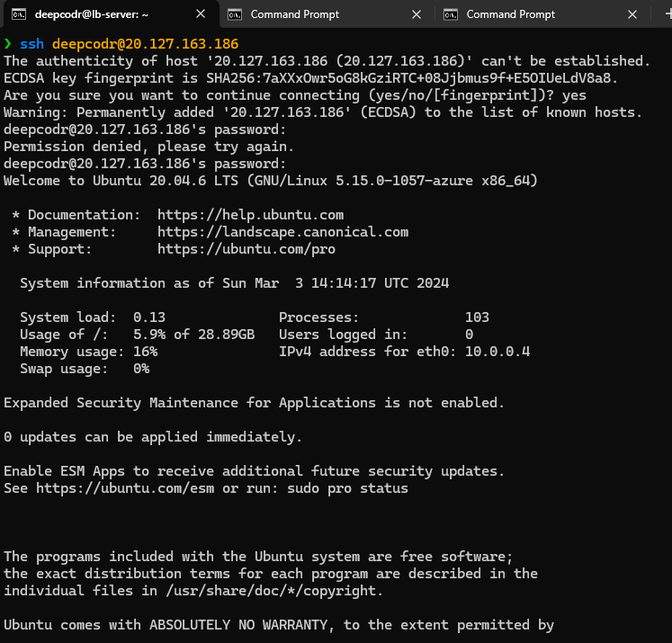The height and width of the screenshot is (643, 672).
Task: Click the cmd icon on the third tab
Action: pos(450,14)
